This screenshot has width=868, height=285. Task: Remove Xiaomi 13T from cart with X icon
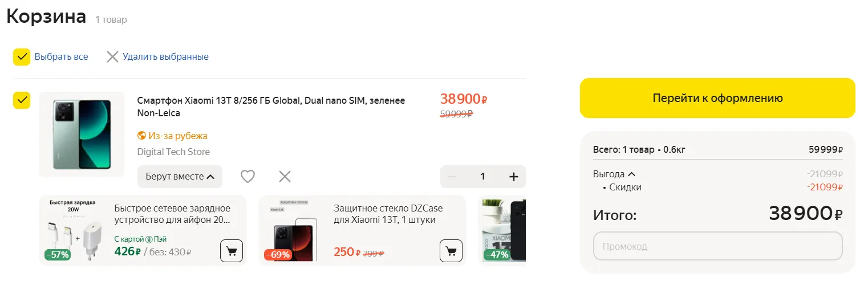click(x=285, y=177)
